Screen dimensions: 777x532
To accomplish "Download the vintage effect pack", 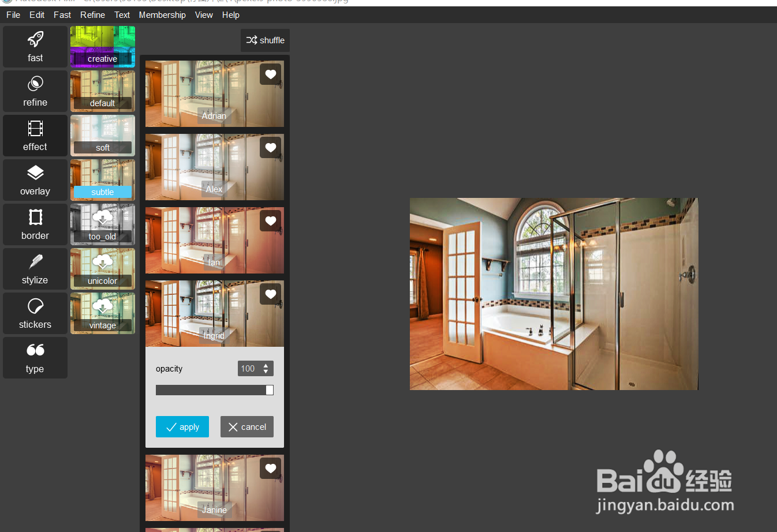I will coord(103,313).
